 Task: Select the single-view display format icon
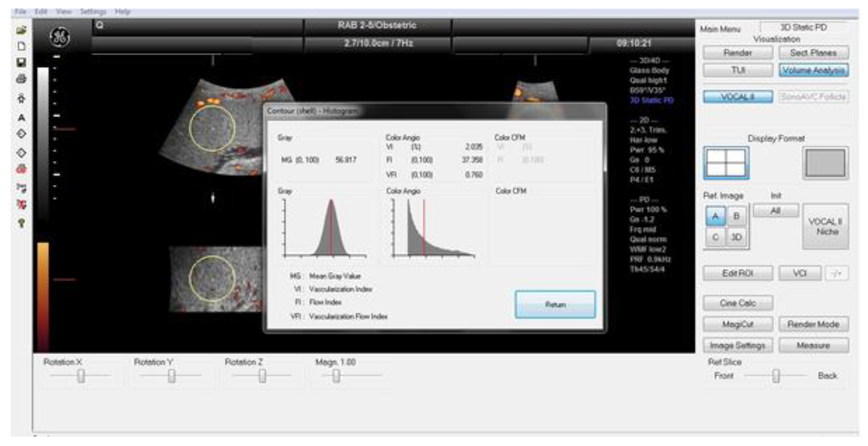point(825,163)
